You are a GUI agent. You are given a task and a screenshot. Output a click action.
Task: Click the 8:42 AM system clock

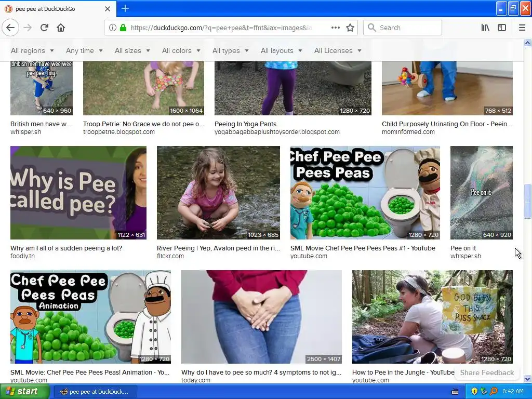(x=513, y=392)
